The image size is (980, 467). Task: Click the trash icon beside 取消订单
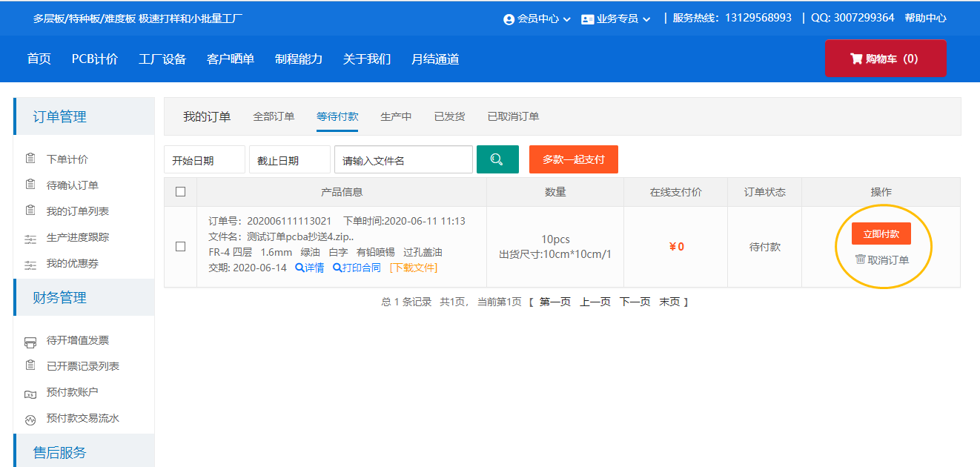[x=861, y=259]
